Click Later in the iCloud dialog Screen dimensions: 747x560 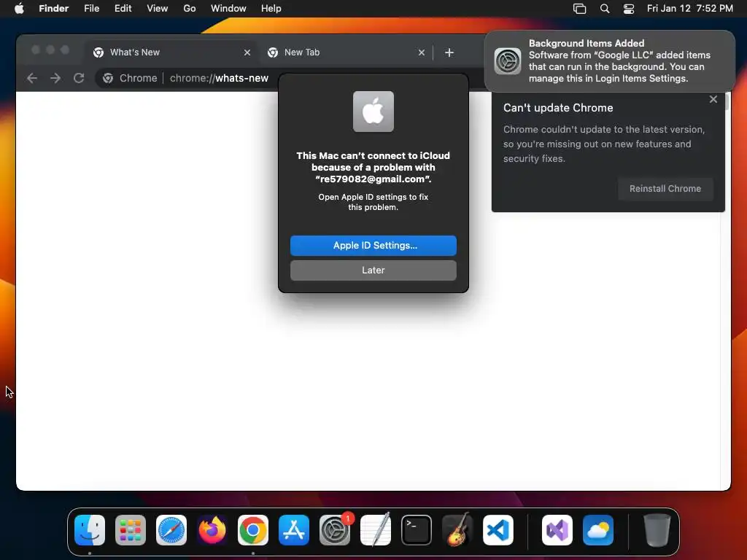(373, 271)
